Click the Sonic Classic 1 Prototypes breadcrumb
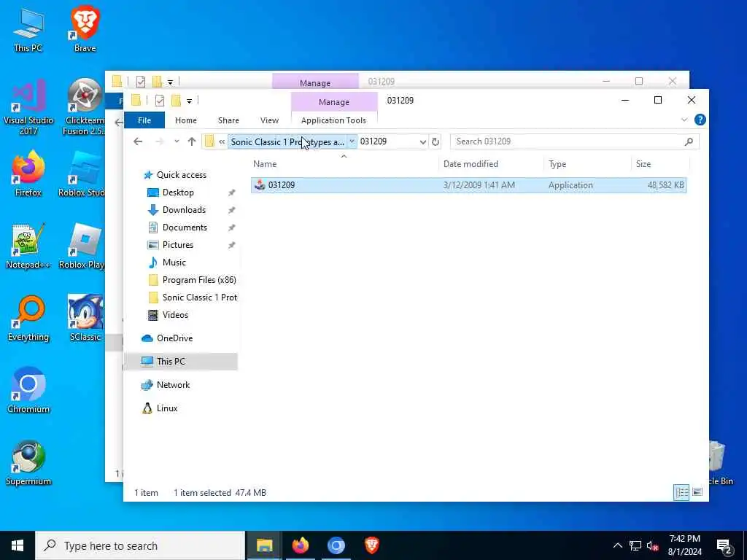Viewport: 747px width, 560px height. pos(287,142)
